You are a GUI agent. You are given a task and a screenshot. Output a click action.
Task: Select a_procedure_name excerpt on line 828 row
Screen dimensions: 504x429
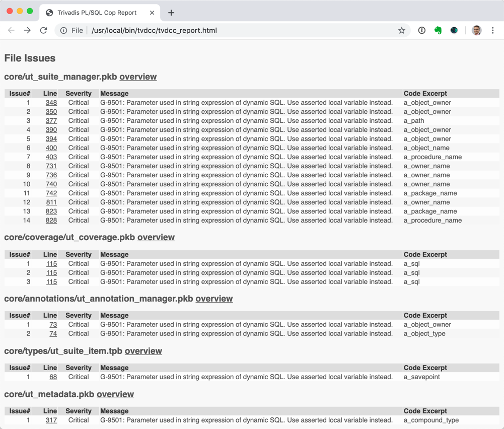click(x=433, y=221)
